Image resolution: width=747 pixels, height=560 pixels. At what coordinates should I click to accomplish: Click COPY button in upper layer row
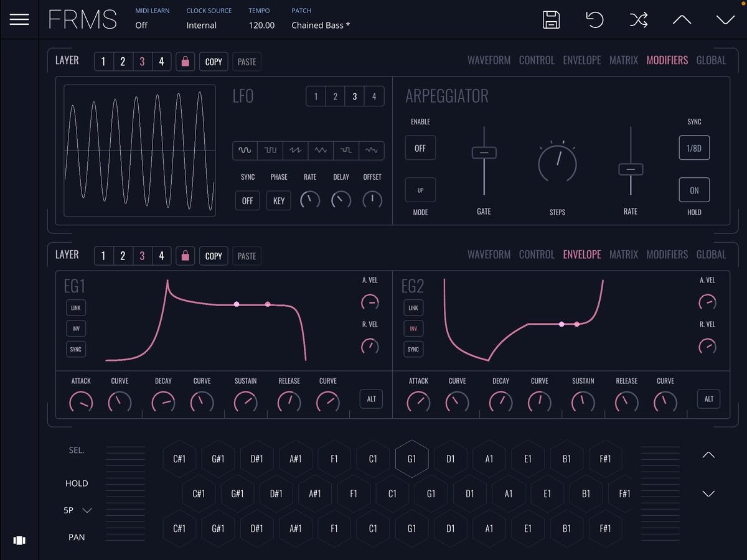(x=214, y=62)
